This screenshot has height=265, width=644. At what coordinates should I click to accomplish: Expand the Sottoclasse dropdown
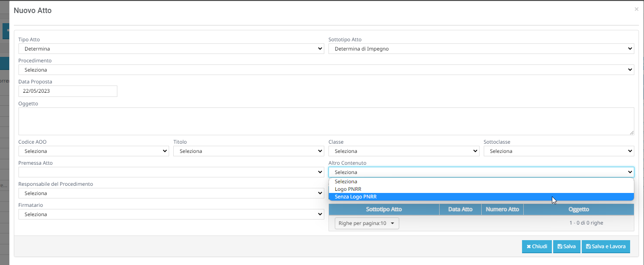558,151
